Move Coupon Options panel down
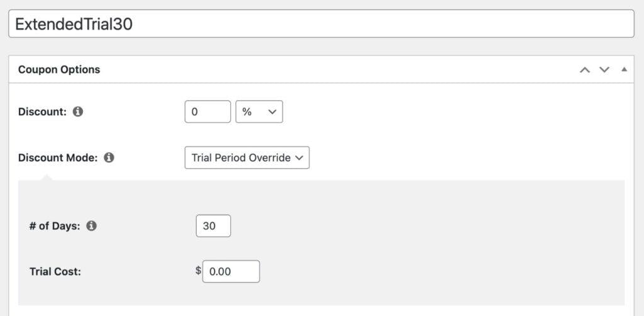 click(x=604, y=70)
